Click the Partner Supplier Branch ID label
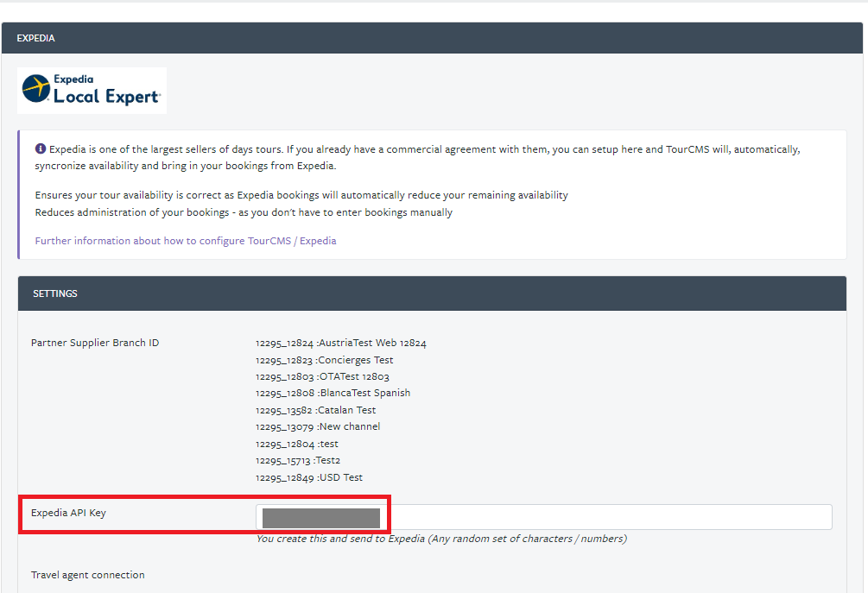 tap(95, 343)
